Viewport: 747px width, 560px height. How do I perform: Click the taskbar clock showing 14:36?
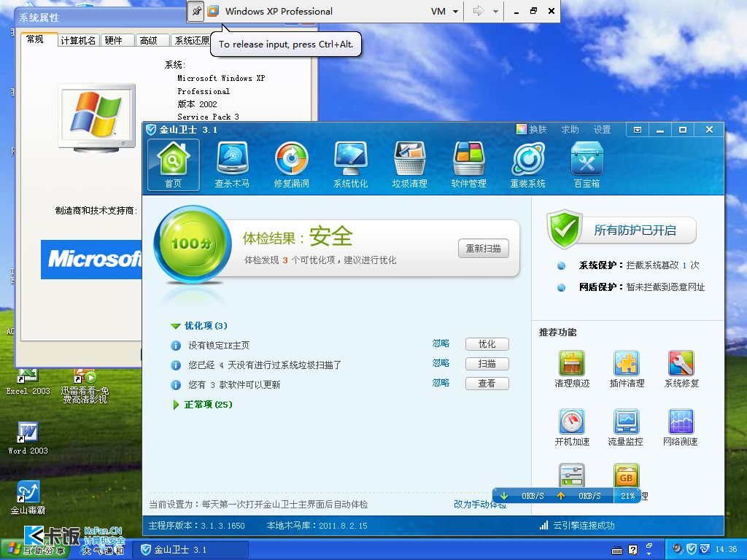(726, 550)
